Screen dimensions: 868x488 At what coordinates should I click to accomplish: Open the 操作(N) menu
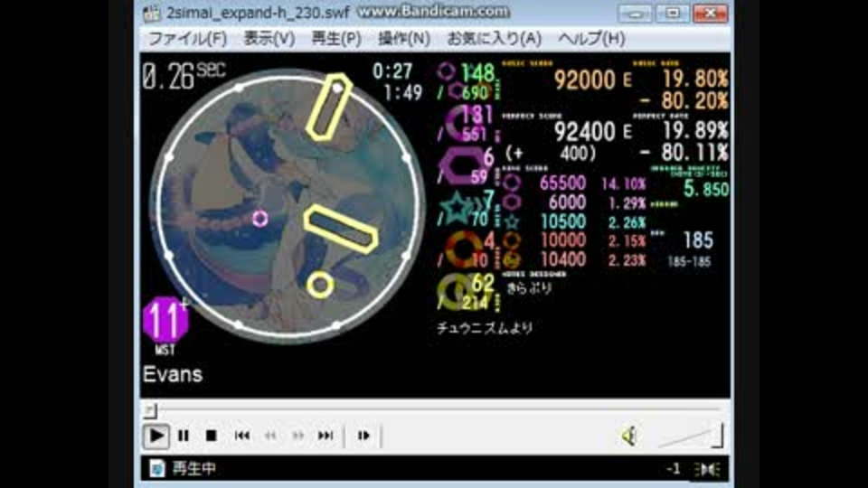404,38
